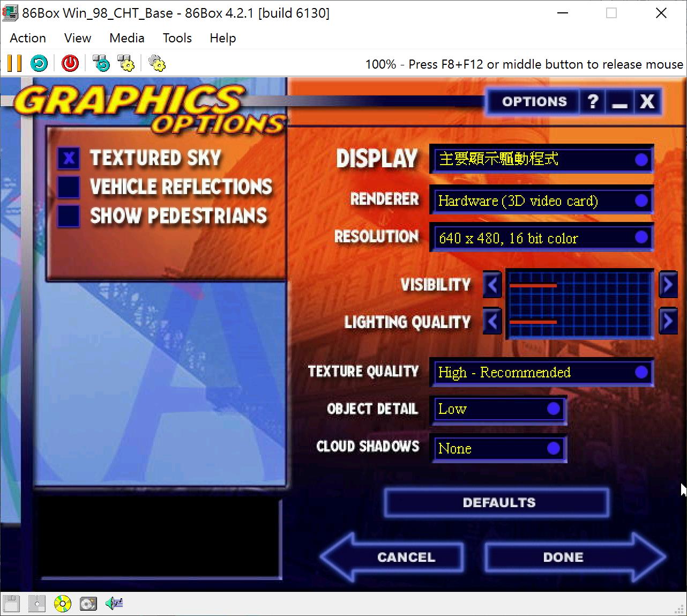Click the red ACPI shutdown power icon
Screen dimensions: 687x616
[70, 63]
